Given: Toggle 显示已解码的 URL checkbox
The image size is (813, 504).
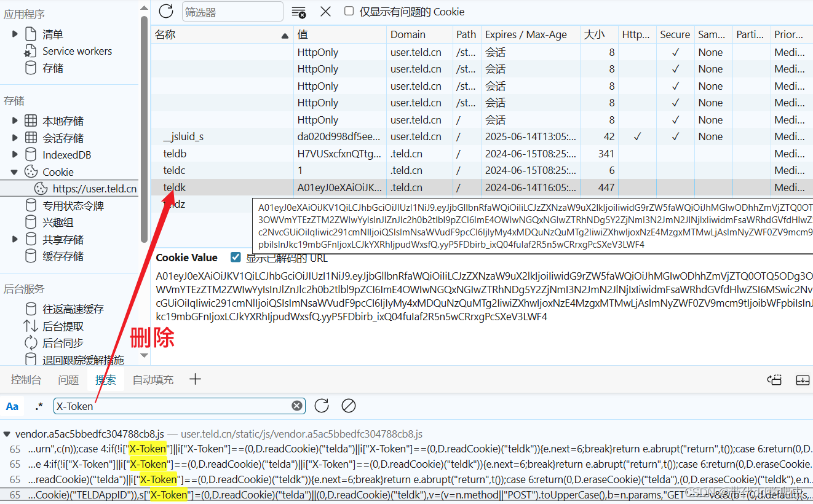Looking at the screenshot, I should pos(236,257).
